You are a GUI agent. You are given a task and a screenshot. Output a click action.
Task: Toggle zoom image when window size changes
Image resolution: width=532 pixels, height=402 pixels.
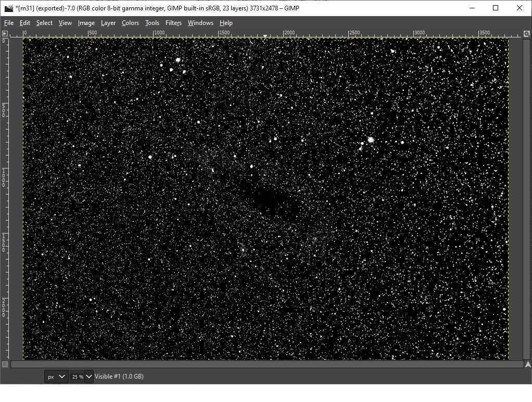click(527, 34)
